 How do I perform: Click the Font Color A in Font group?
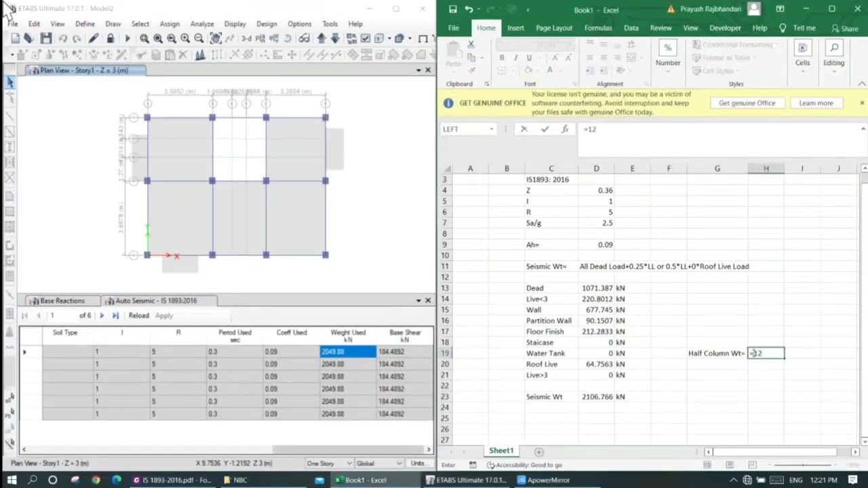[x=549, y=70]
